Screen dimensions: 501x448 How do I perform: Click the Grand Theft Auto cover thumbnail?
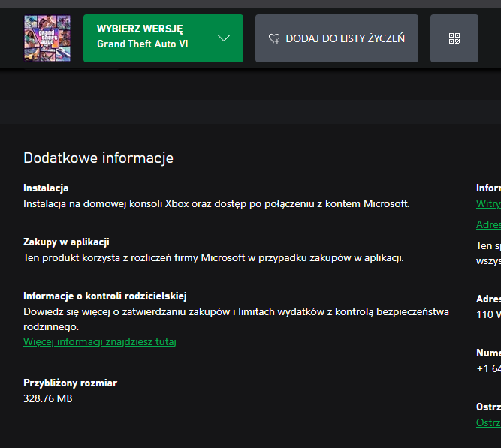point(47,38)
